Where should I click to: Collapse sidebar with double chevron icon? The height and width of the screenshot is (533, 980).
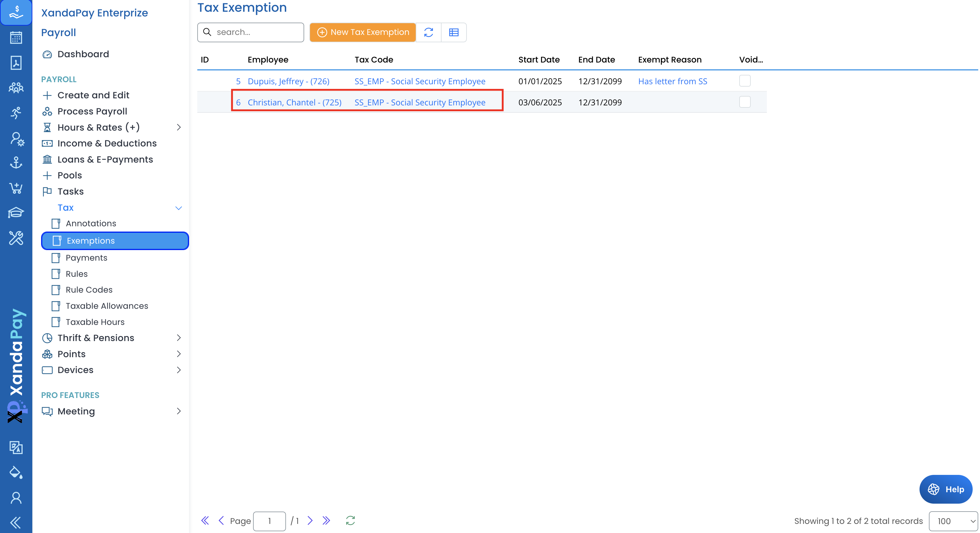[x=16, y=522]
